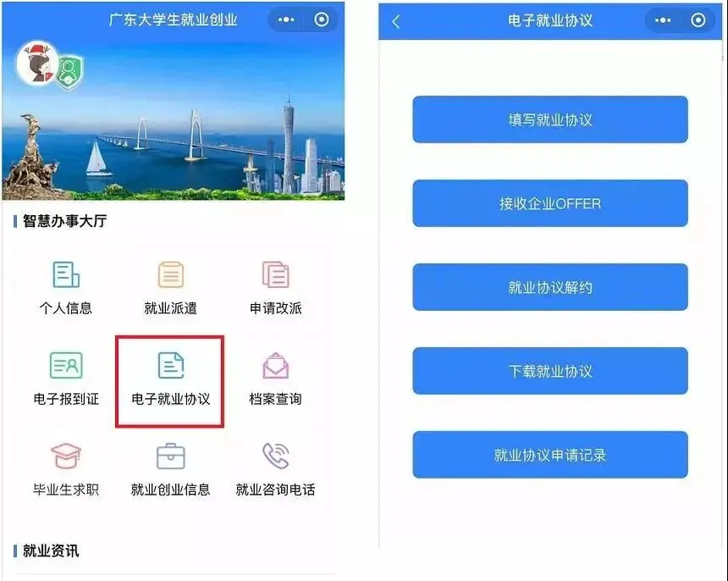Screen dimensions: 728x581
Task: Tap the 就业派遣 document icon
Action: [x=171, y=274]
